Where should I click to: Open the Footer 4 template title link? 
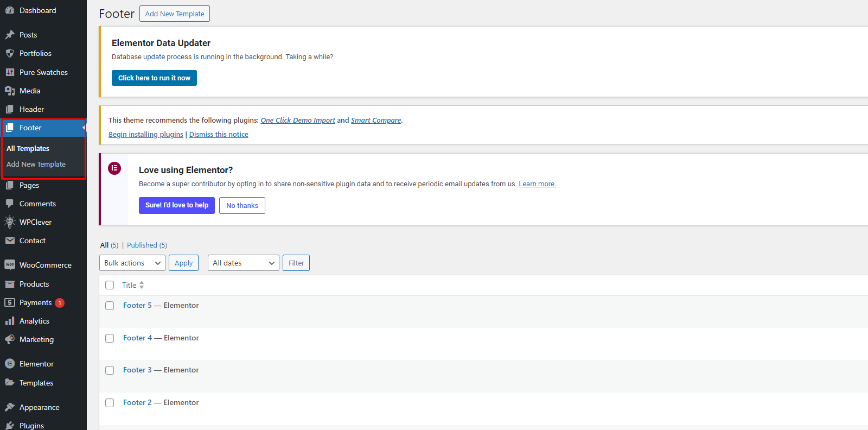(137, 338)
